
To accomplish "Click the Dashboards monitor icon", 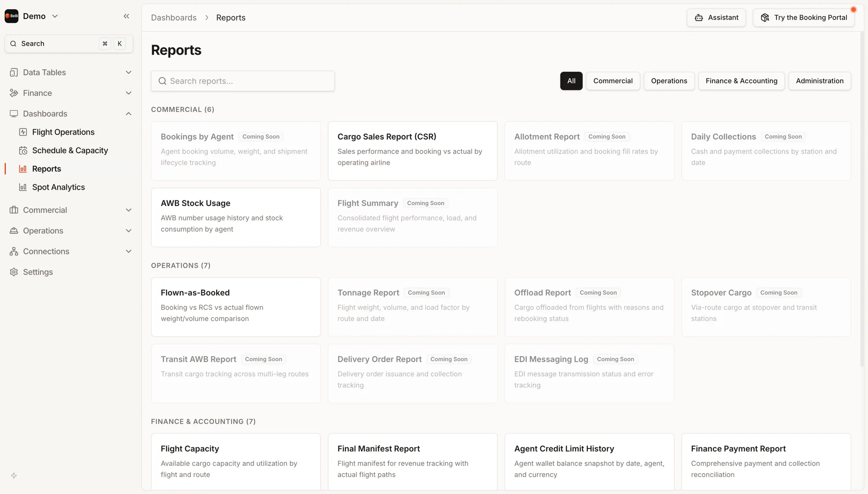I will click(x=14, y=114).
